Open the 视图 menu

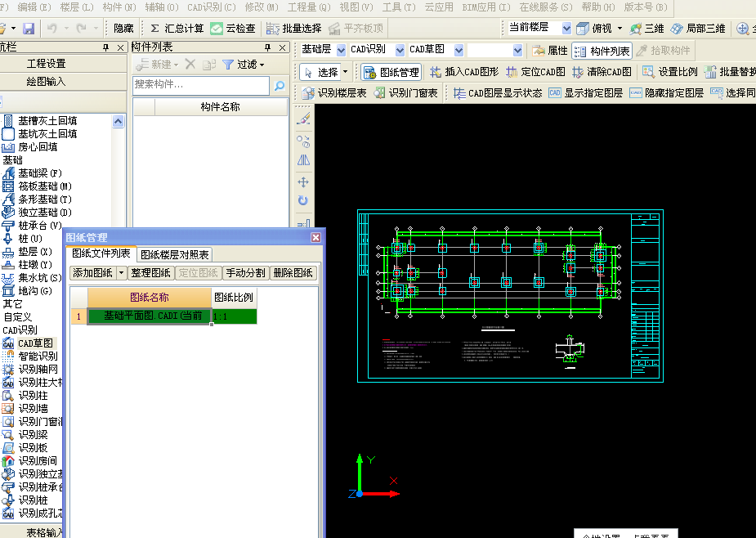pos(356,7)
